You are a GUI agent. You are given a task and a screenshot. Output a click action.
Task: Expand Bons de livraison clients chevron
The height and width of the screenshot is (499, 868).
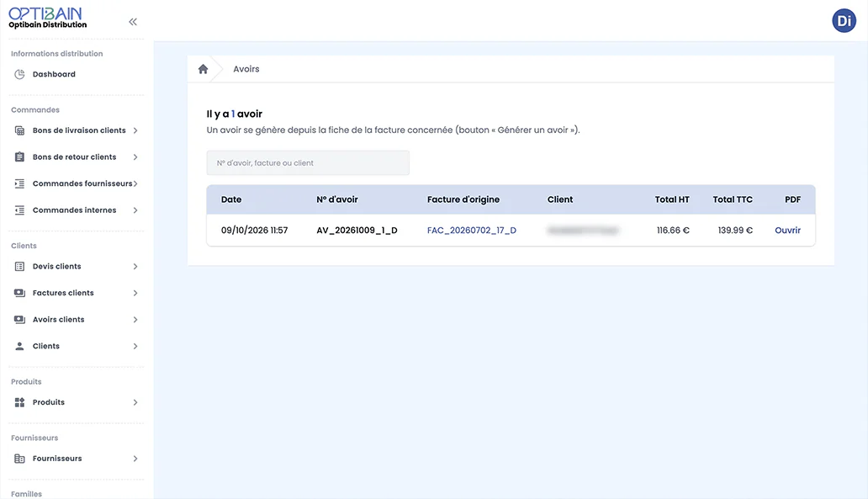135,130
